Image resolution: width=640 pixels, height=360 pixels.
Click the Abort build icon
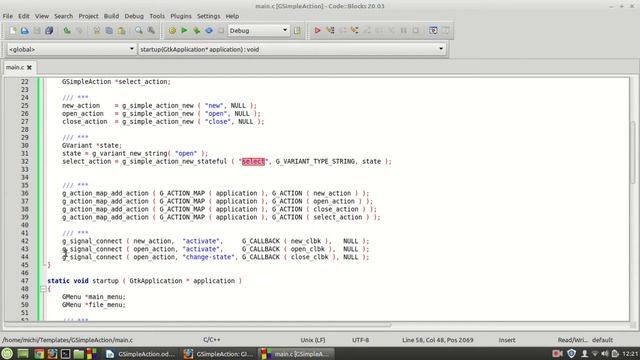[221, 31]
